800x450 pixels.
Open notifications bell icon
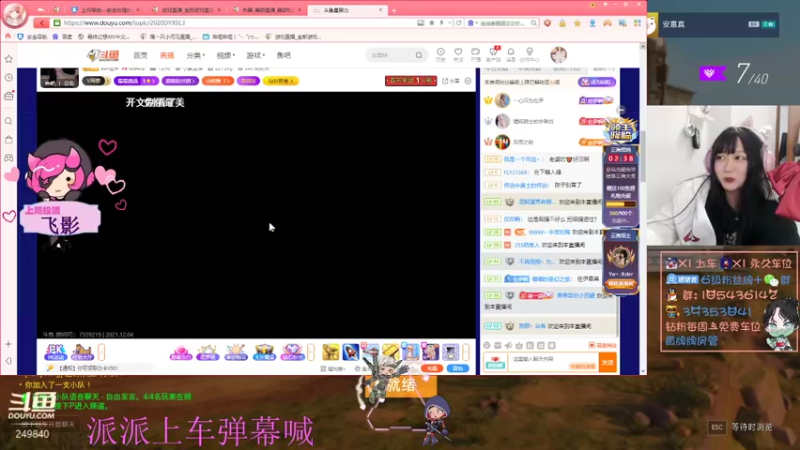click(x=511, y=55)
